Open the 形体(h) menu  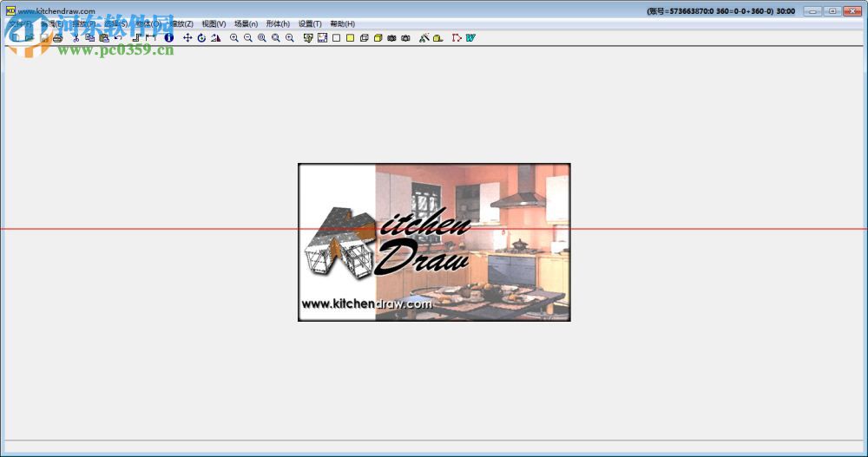click(x=278, y=23)
